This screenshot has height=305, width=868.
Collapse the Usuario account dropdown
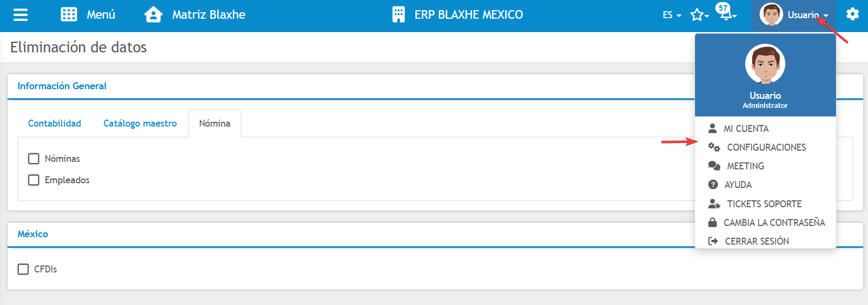[x=794, y=15]
